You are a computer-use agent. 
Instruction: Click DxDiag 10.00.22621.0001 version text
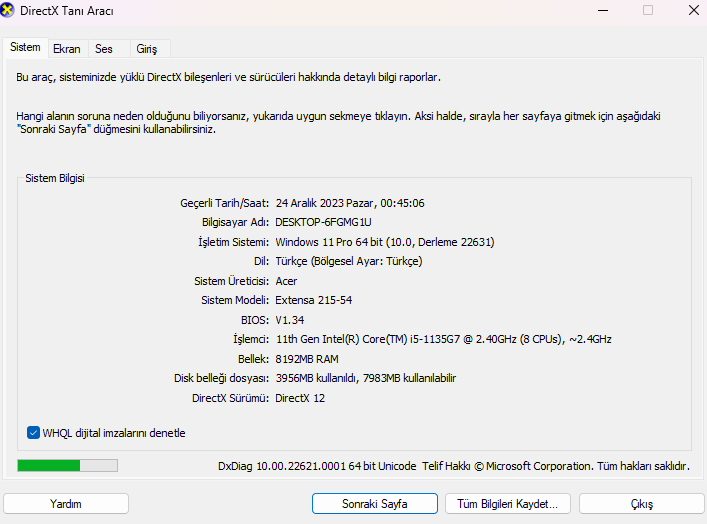pos(317,466)
